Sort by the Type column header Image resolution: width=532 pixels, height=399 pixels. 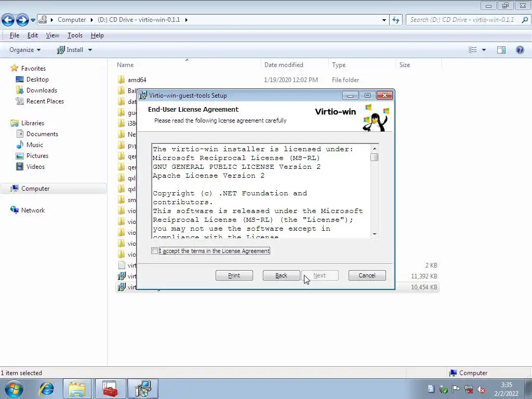[x=339, y=65]
